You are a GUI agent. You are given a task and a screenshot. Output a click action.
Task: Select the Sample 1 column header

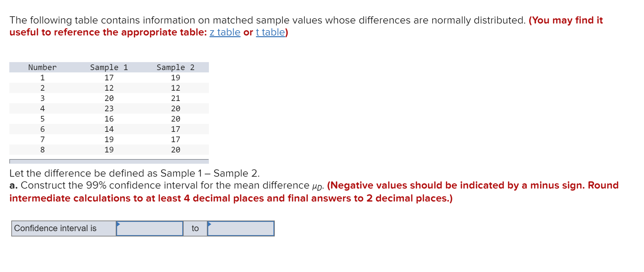click(109, 67)
